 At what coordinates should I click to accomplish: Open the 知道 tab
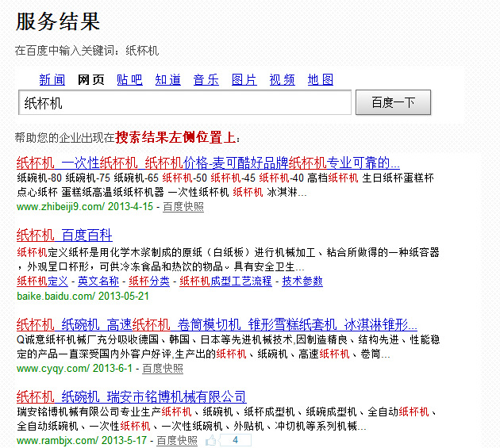point(167,79)
